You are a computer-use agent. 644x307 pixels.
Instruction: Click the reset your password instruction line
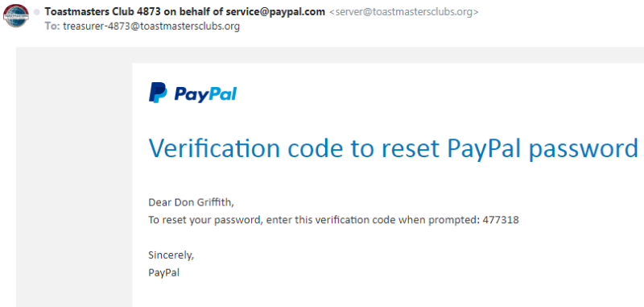click(333, 220)
